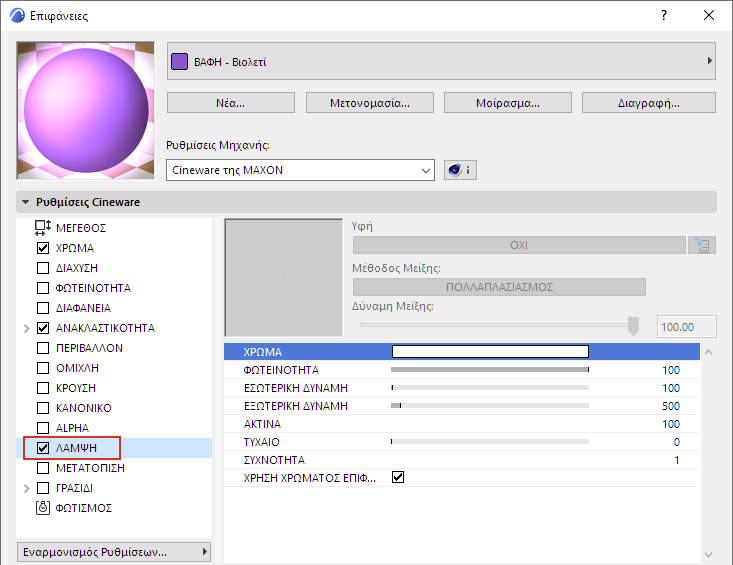Click the parameter list scroll down arrow

coord(708,555)
